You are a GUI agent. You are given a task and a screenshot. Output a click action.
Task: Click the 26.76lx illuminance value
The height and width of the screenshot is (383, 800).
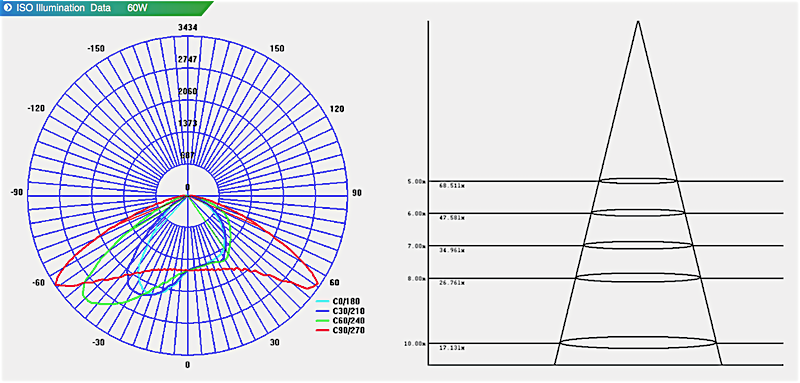point(452,283)
